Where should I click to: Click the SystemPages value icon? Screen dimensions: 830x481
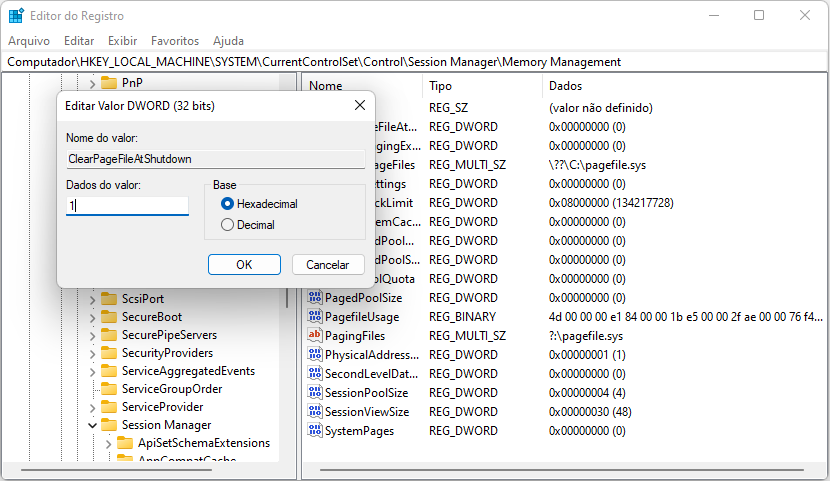click(x=315, y=431)
